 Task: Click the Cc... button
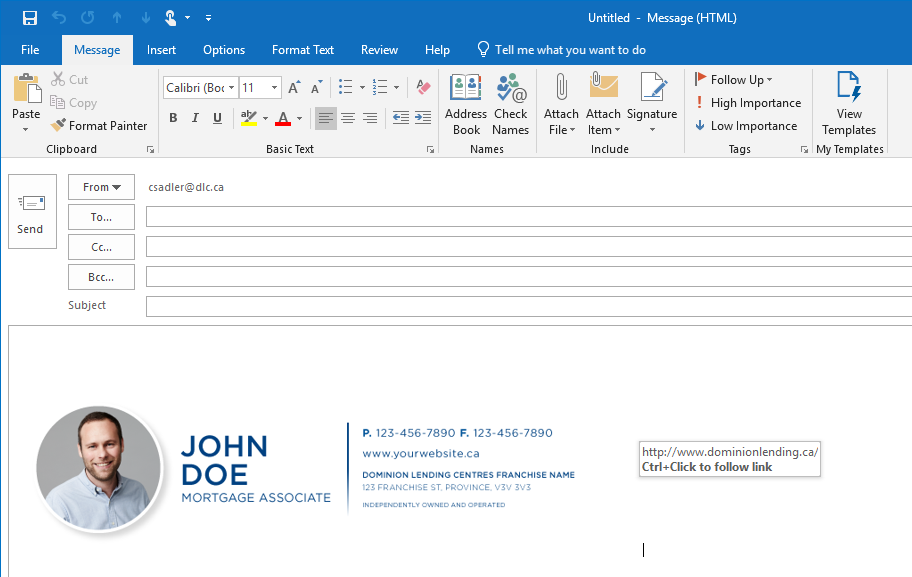[101, 247]
